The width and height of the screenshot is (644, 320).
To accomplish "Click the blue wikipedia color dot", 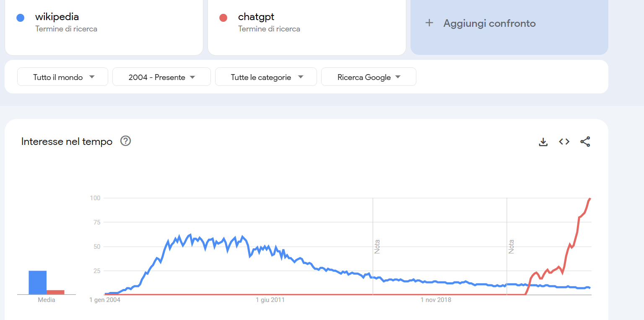I will (20, 18).
